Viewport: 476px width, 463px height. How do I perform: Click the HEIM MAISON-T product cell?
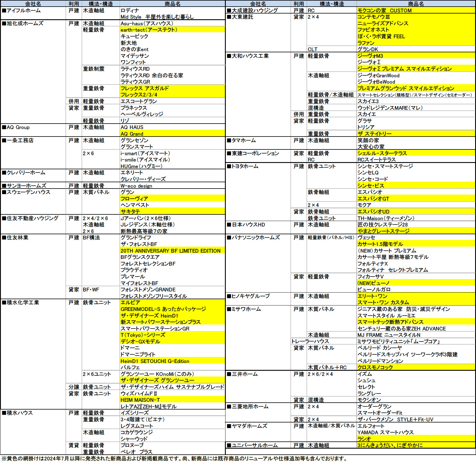(172, 400)
